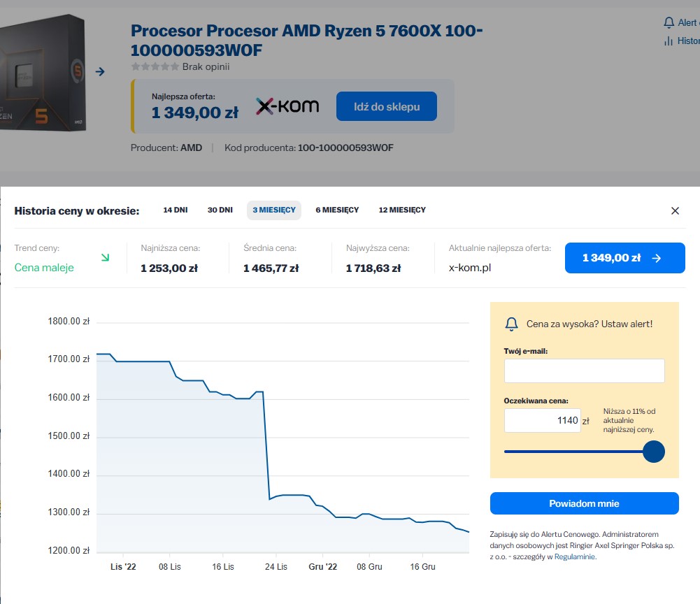700x604 pixels.
Task: Click the Powiadom mnie button
Action: click(585, 503)
